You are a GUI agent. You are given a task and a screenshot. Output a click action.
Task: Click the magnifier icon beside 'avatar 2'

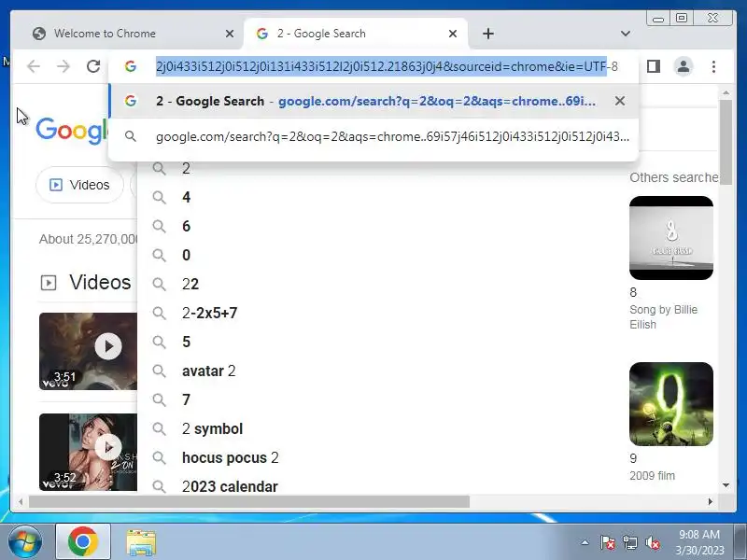159,371
